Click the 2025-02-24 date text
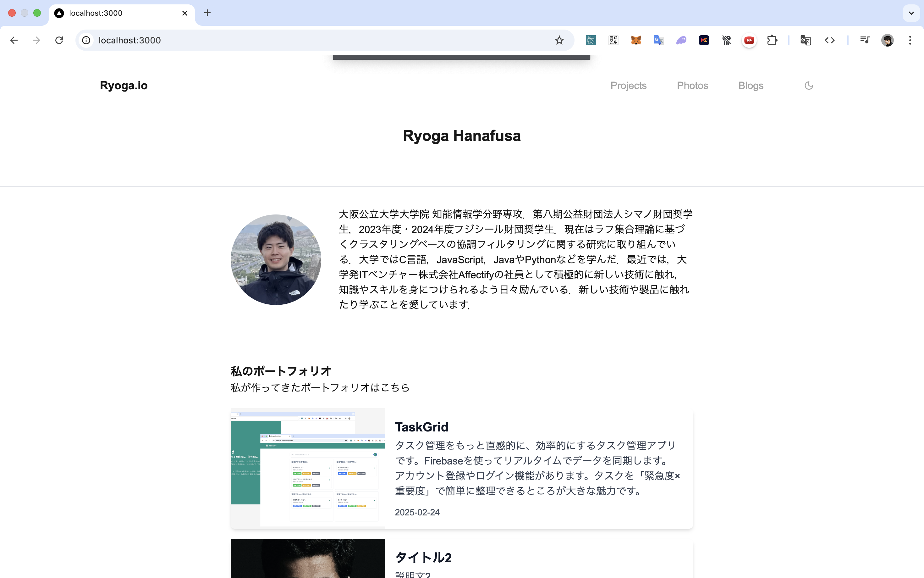This screenshot has width=924, height=578. [417, 512]
